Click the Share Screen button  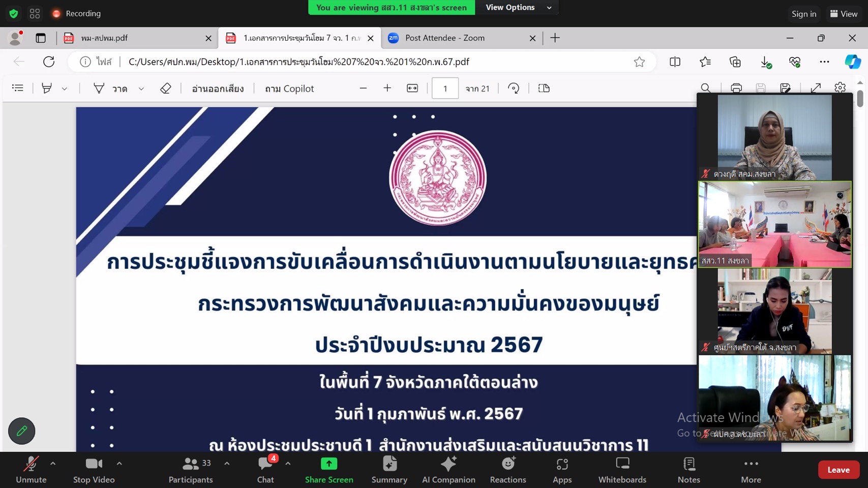tap(329, 470)
